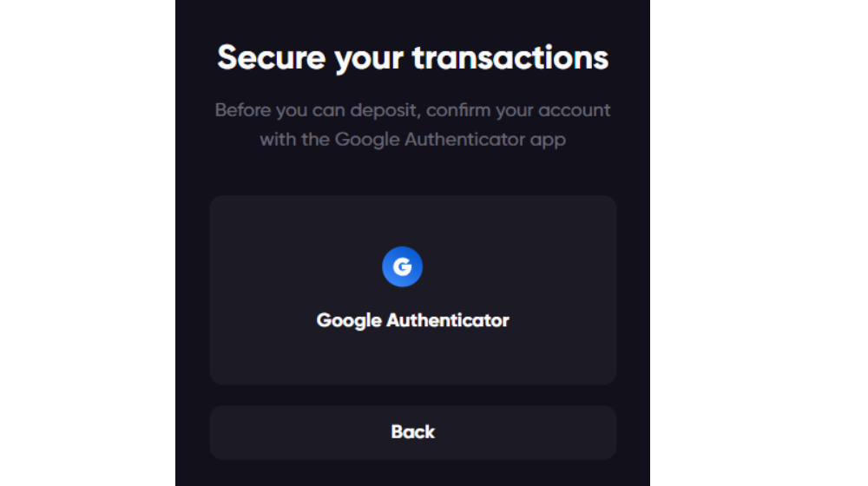Click the word "Google" beneath the blue icon

point(349,321)
